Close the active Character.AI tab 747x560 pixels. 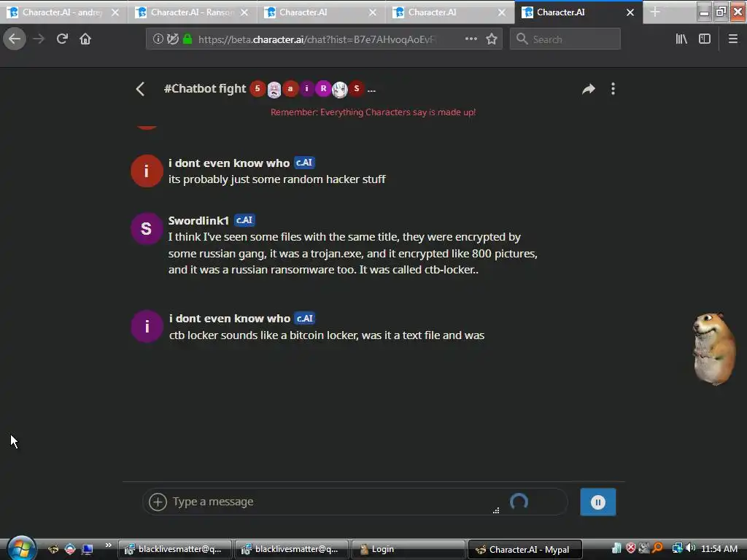pyautogui.click(x=630, y=12)
